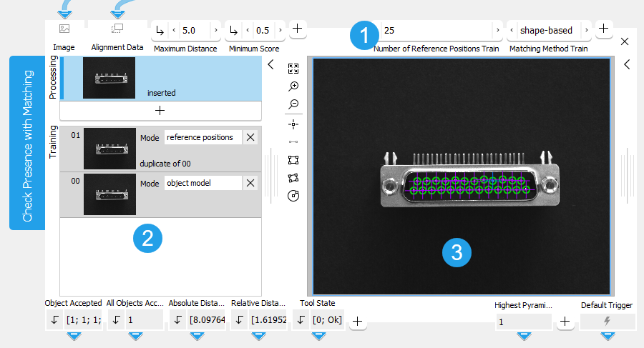Add a result next to Tool State
644x348 pixels.
(x=356, y=322)
